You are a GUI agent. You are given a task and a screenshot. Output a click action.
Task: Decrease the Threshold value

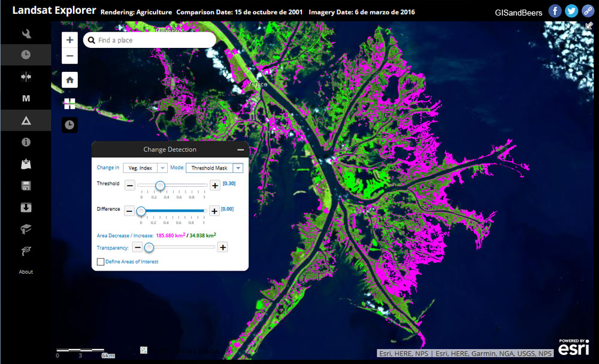point(130,186)
